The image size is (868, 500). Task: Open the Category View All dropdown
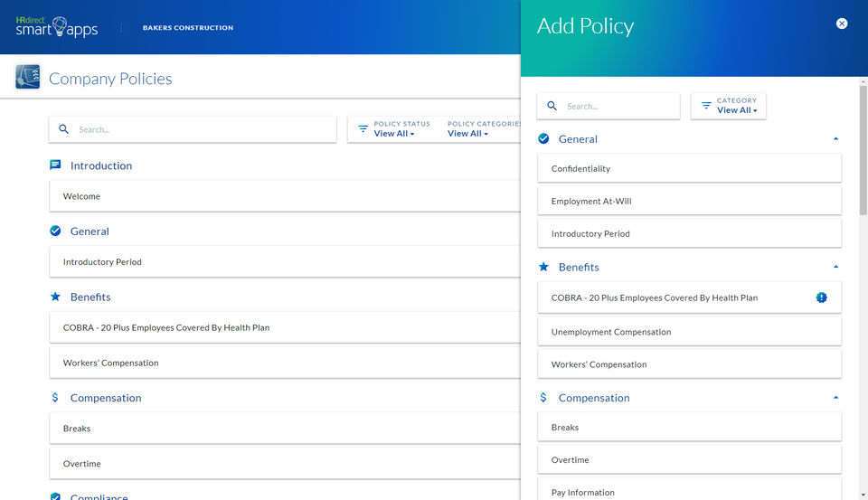[x=737, y=110]
